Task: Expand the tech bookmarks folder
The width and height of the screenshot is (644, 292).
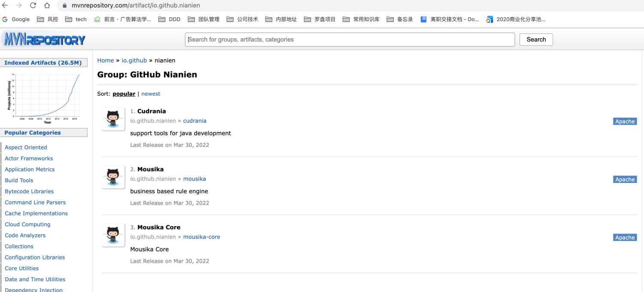Action: 76,19
